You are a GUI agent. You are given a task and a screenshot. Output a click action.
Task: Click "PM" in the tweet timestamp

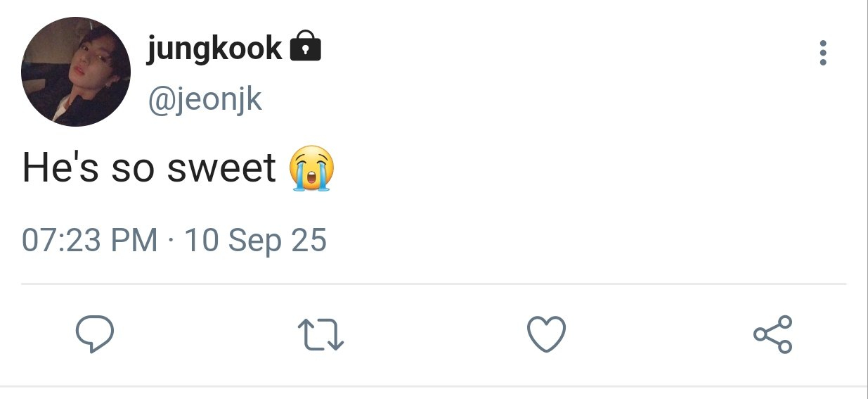pos(134,241)
